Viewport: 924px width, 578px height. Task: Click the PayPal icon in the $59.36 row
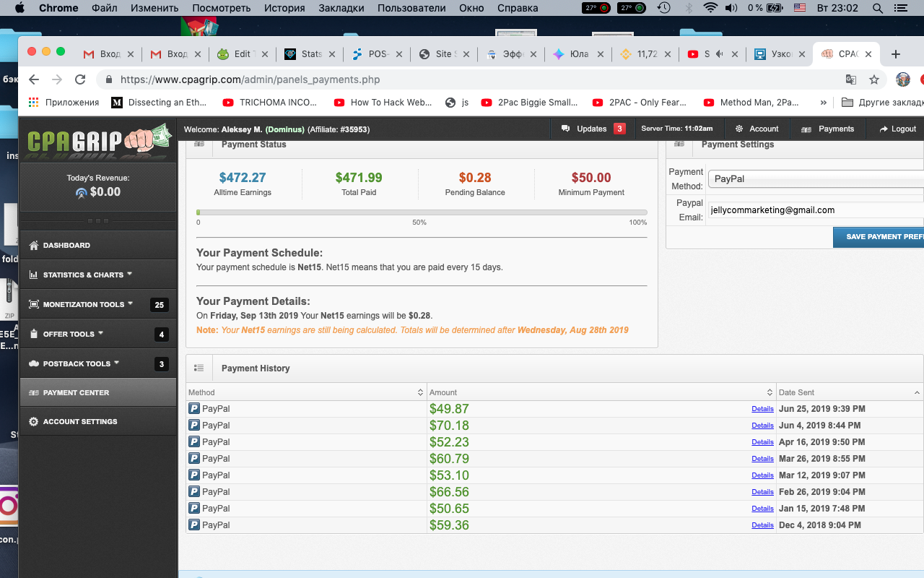[194, 525]
